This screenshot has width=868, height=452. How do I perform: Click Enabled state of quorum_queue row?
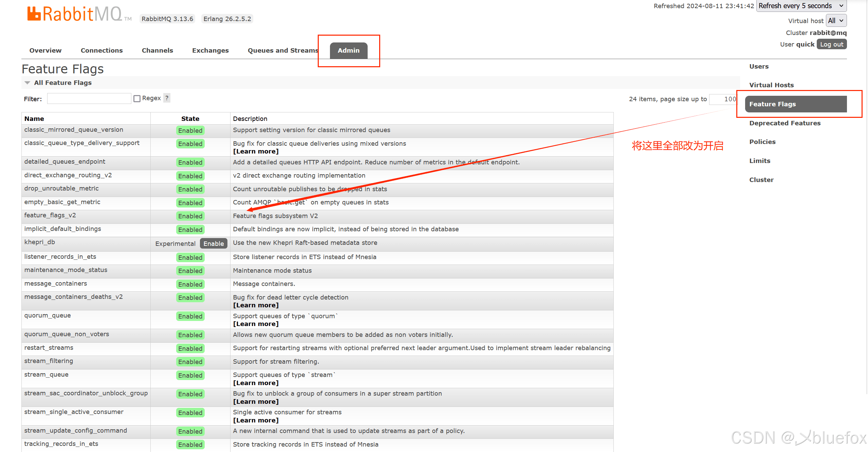point(190,316)
